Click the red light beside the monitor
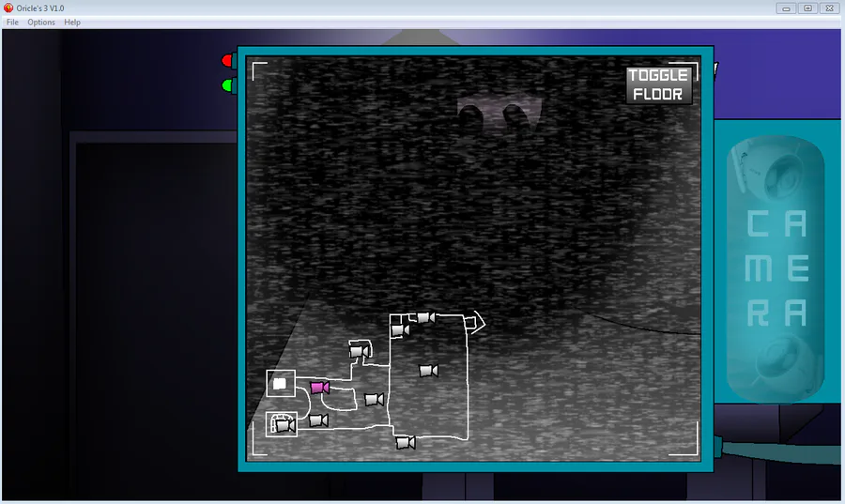This screenshot has height=504, width=845. tap(227, 61)
